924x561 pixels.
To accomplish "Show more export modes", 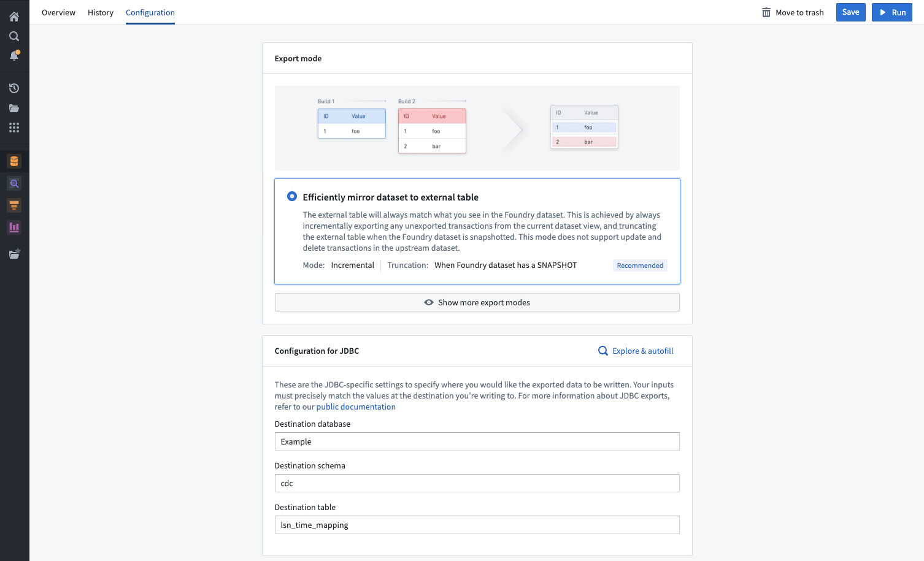I will click(x=477, y=302).
